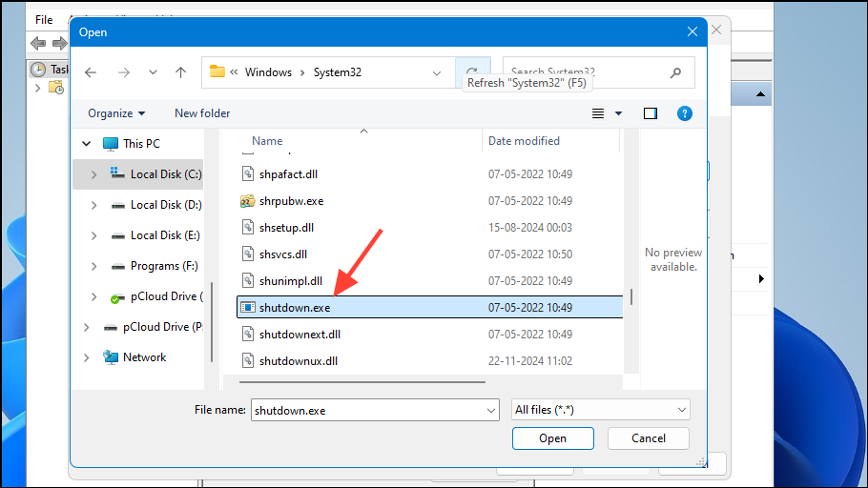Toggle the preview pane icon
The width and height of the screenshot is (868, 488).
651,113
